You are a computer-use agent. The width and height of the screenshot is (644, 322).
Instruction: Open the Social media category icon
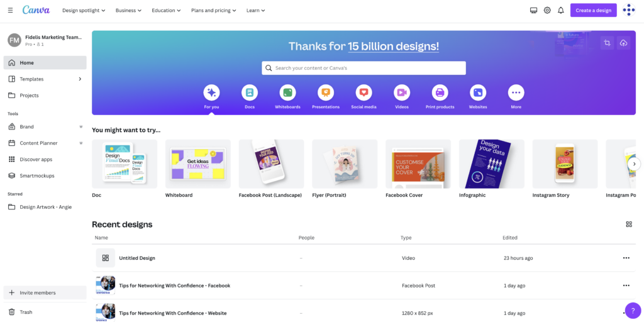point(364,92)
